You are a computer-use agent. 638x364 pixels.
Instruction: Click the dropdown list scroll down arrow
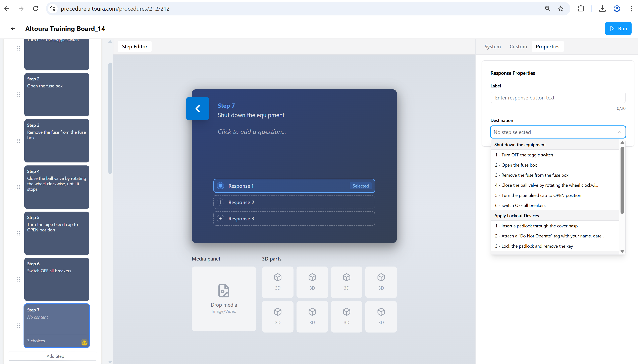tap(622, 251)
